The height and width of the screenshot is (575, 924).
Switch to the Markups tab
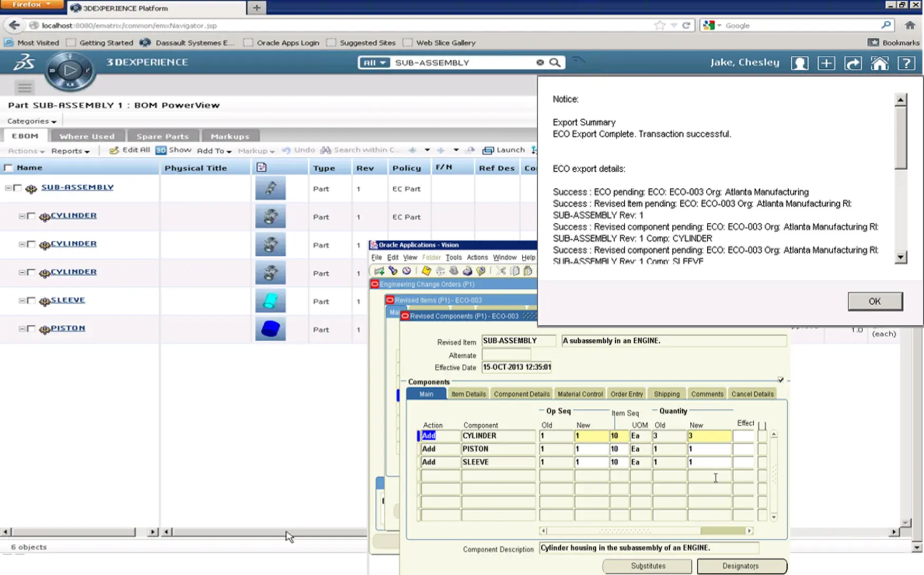[230, 136]
